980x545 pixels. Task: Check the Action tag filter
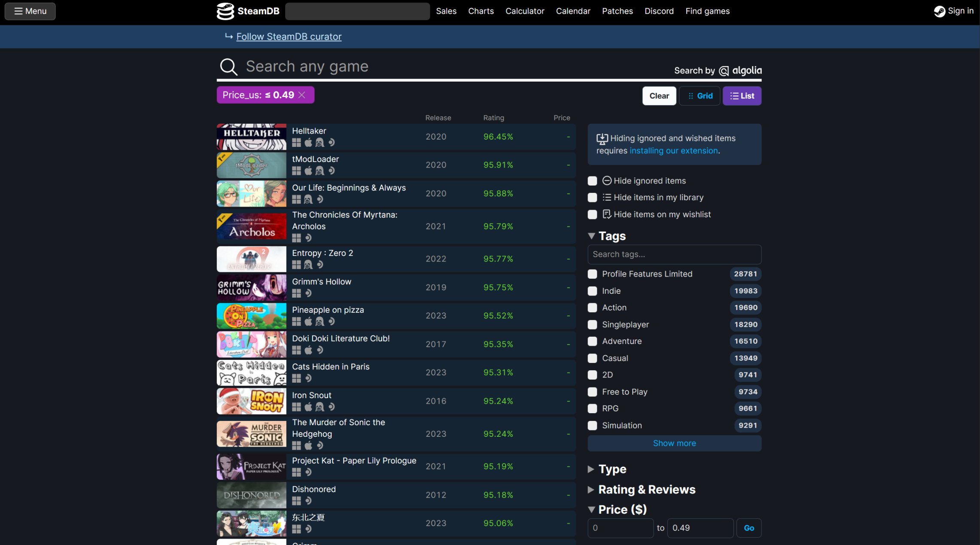(592, 308)
